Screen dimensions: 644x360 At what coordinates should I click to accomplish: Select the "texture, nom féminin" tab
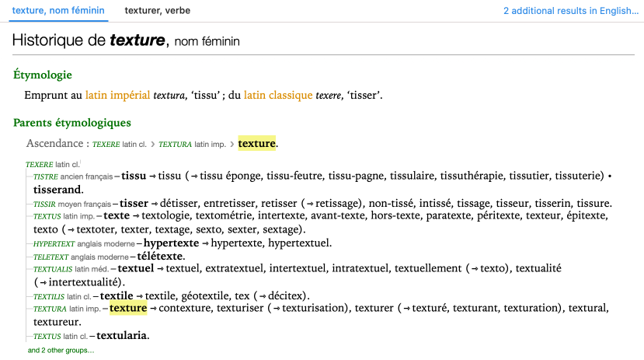point(60,11)
